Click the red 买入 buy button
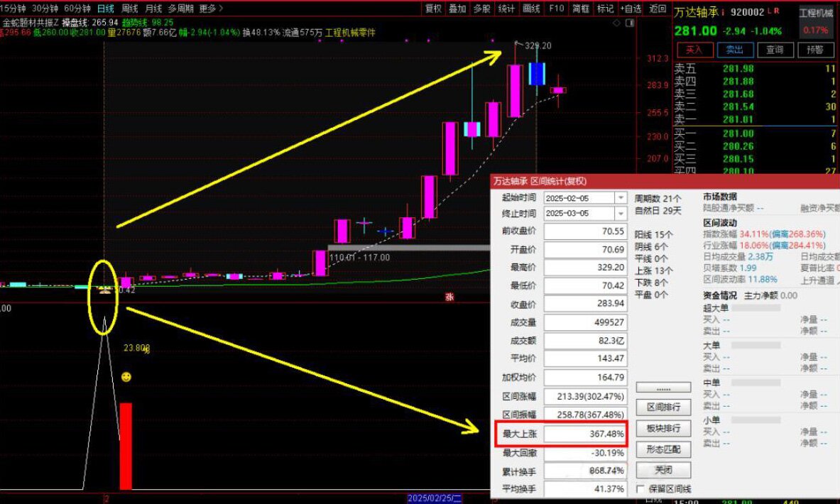The height and width of the screenshot is (504, 840). pos(694,50)
